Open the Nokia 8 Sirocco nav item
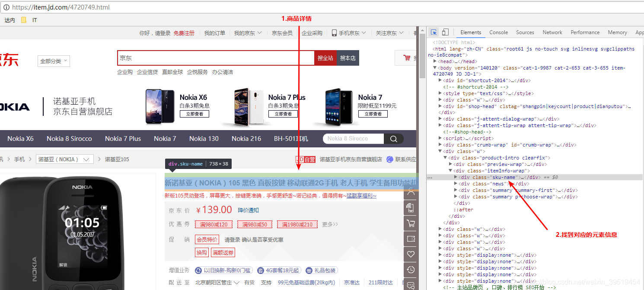This screenshot has width=644, height=290. pyautogui.click(x=69, y=139)
